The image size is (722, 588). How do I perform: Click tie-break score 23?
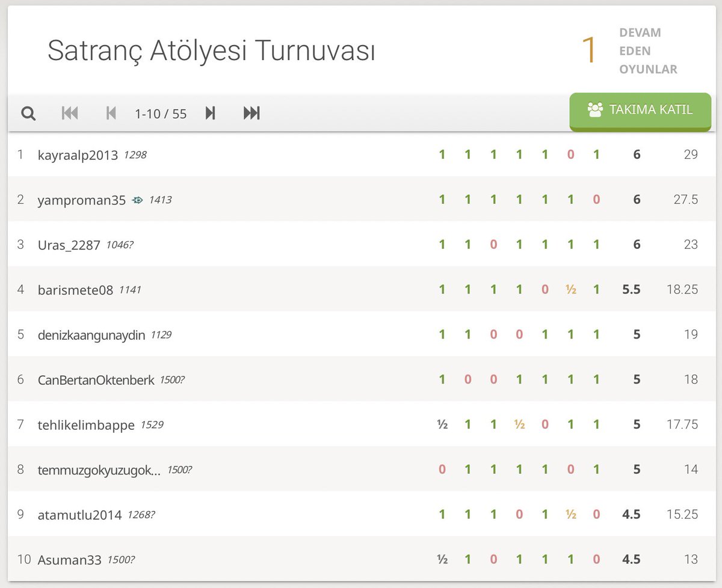click(x=691, y=245)
